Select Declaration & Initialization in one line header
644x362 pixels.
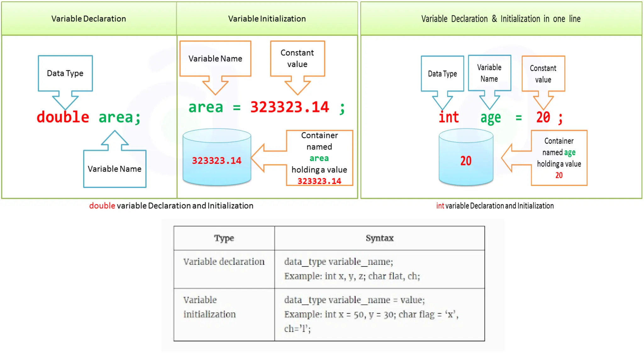pos(501,19)
